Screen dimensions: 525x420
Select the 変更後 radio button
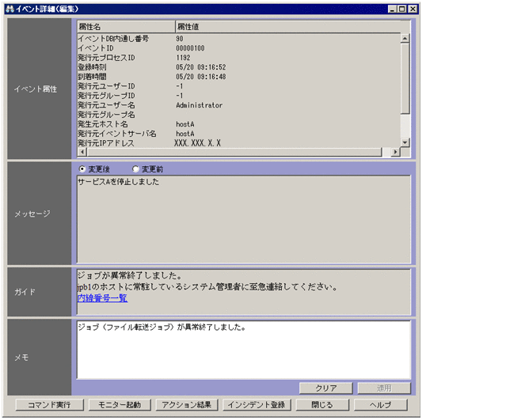[x=82, y=168]
